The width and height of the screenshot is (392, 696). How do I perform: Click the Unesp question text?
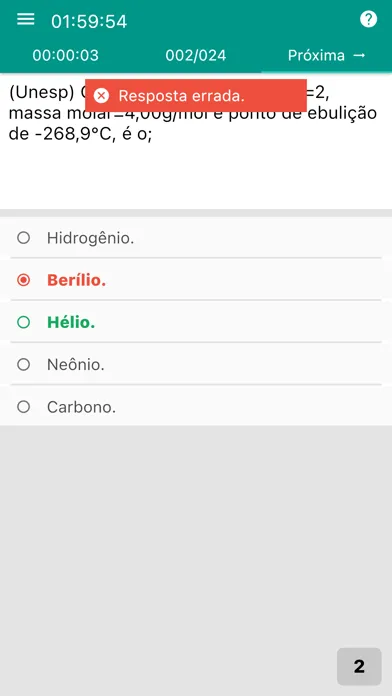coord(193,113)
